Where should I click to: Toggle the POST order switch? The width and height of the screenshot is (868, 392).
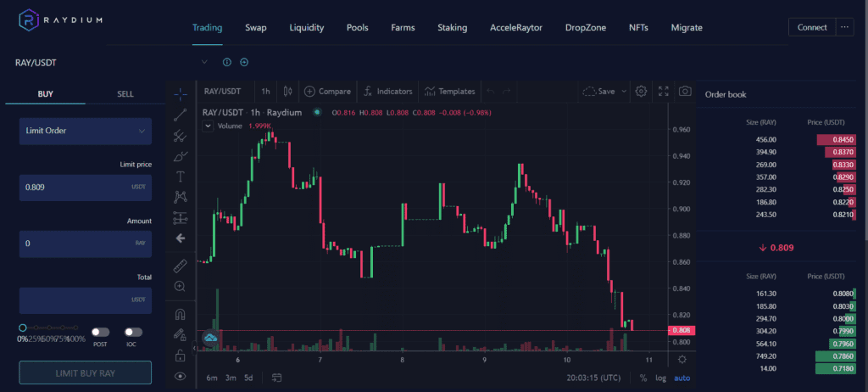click(101, 333)
